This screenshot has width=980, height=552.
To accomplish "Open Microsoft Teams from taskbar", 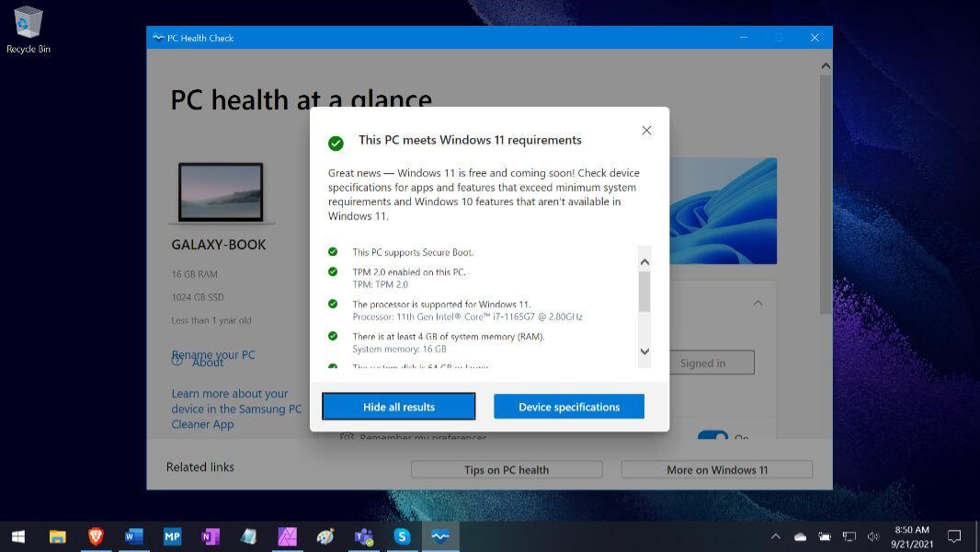I will (364, 536).
